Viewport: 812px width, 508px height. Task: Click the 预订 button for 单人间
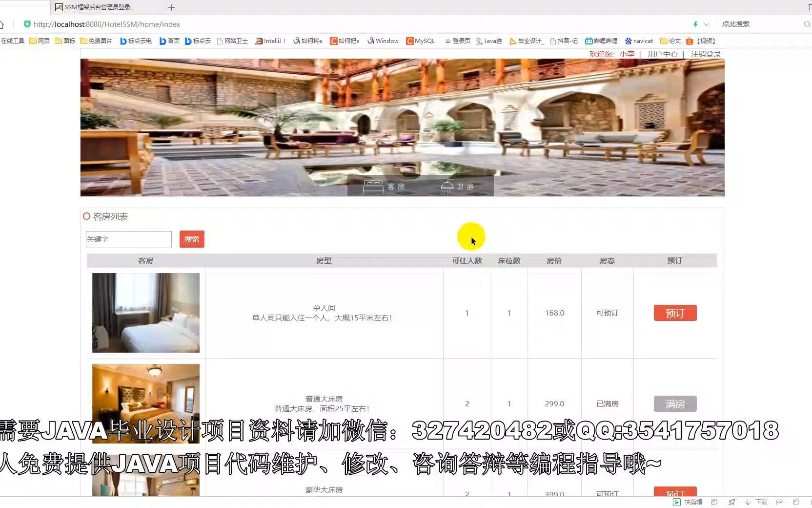(x=675, y=313)
